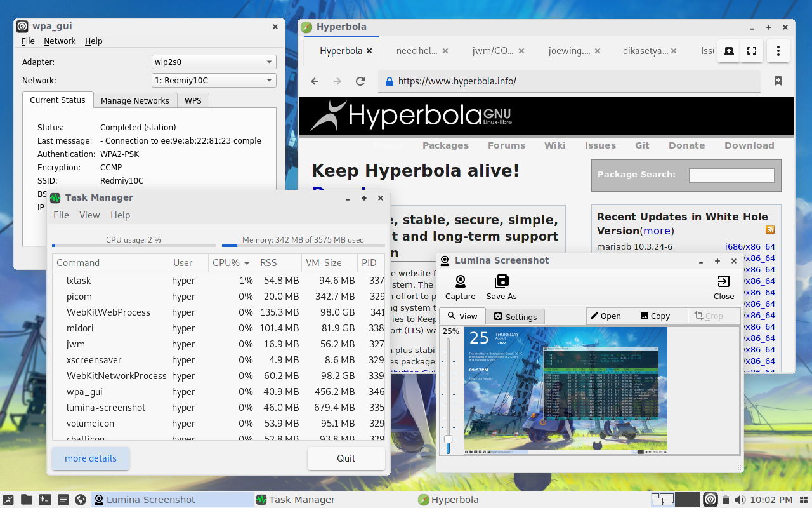Screen dimensions: 812x508
Task: Click the Wiki link in site navigation
Action: pyautogui.click(x=554, y=145)
